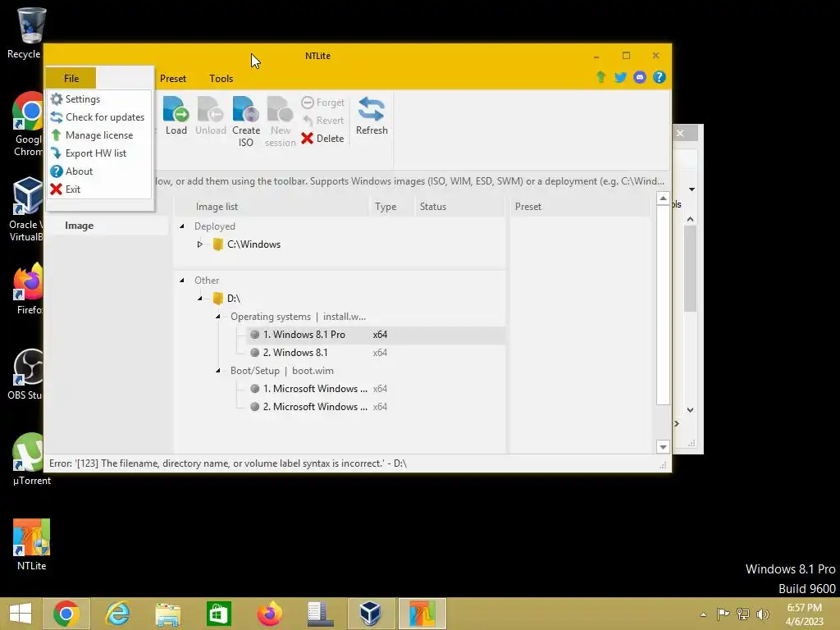The image size is (840, 630).
Task: Click the red Delete toolbar button
Action: [322, 138]
